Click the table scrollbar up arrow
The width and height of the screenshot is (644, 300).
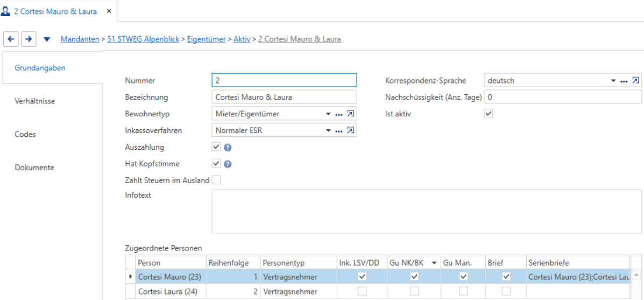(x=636, y=275)
